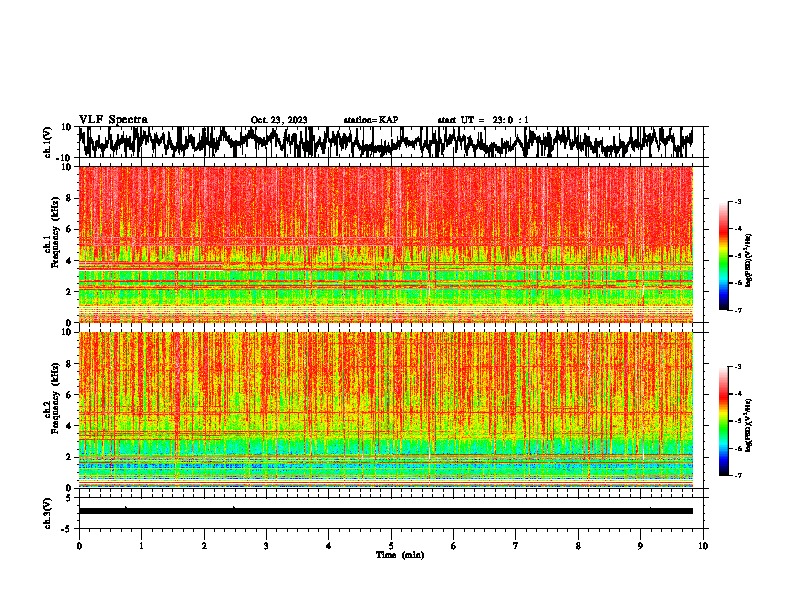
Task: Click the time axis tick label "3"
Action: [x=266, y=546]
